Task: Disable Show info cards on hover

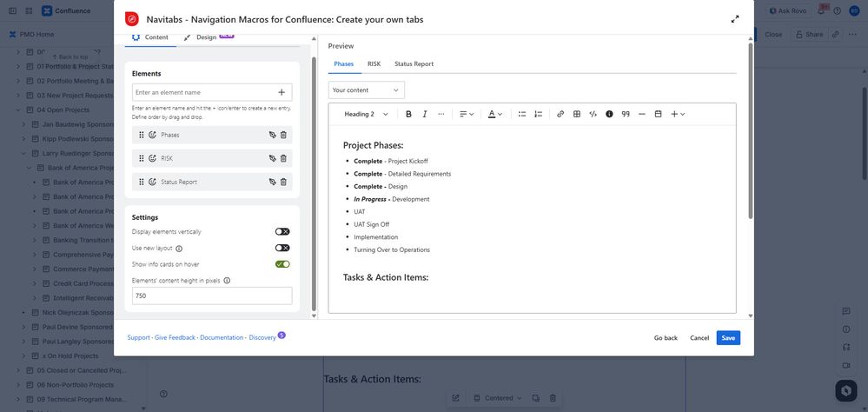Action: tap(282, 264)
